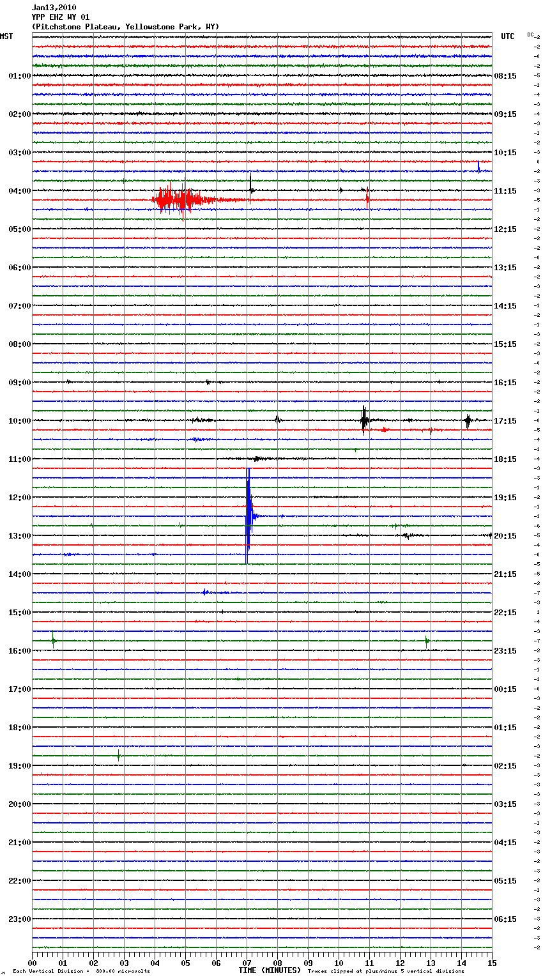Click the 17:15 UTC row label

click(x=505, y=421)
